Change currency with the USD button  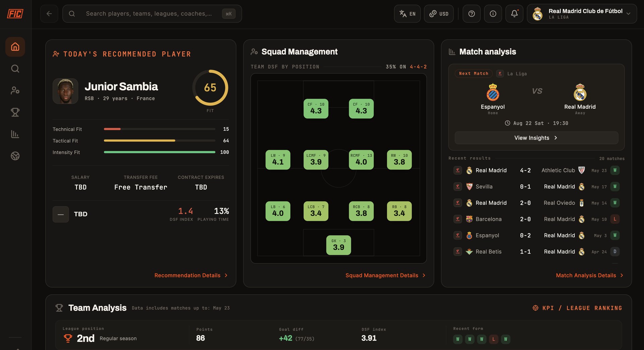439,14
